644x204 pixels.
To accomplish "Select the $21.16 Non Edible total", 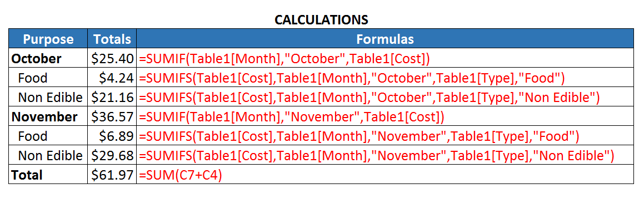I will [112, 97].
